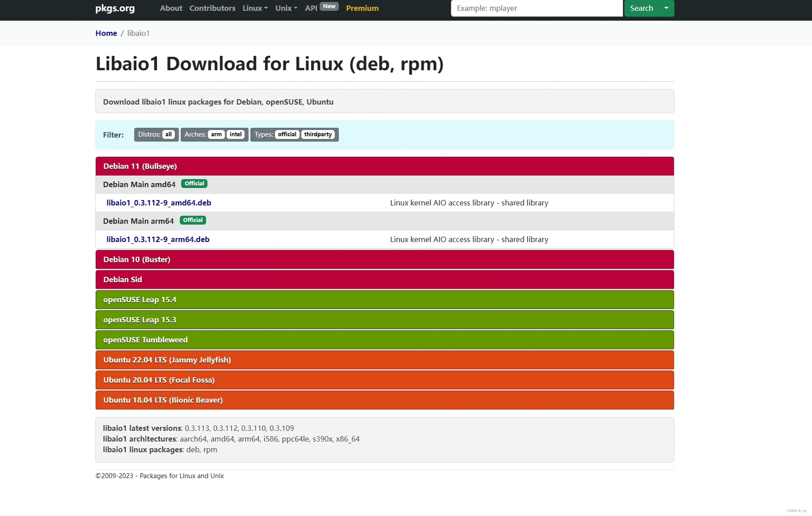Open libaio1_0.3.112-9_arm64.deb package link
Viewport: 812px width, 516px height.
(x=158, y=239)
